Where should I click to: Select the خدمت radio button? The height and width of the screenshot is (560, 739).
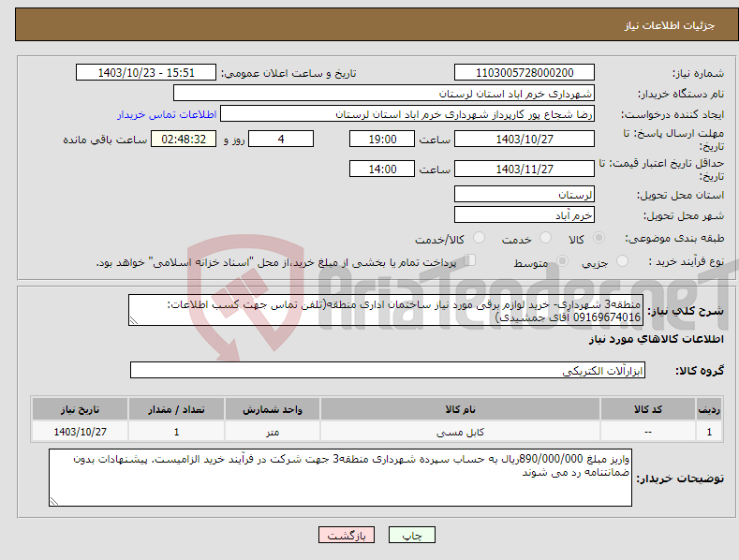pyautogui.click(x=545, y=238)
